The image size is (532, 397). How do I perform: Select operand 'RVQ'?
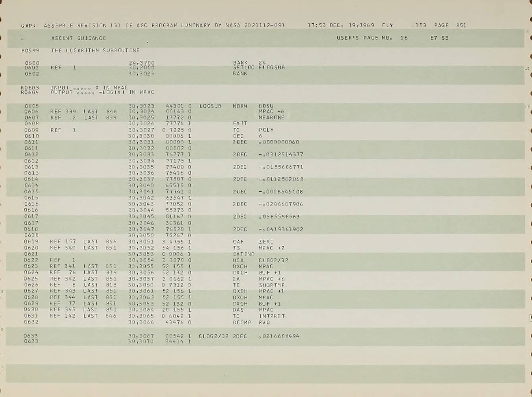264,323
